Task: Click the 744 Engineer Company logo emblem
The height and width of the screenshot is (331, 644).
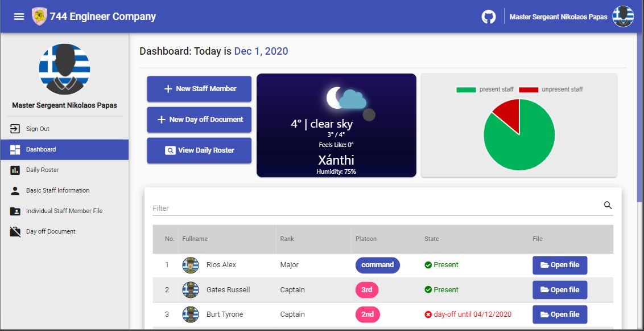Action: click(x=39, y=17)
